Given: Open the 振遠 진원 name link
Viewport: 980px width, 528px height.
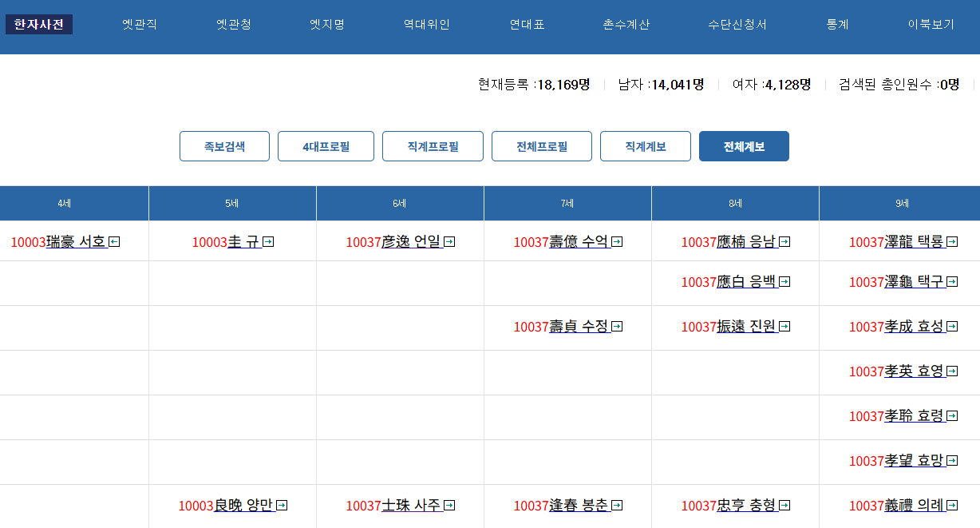Looking at the screenshot, I should click(x=747, y=327).
